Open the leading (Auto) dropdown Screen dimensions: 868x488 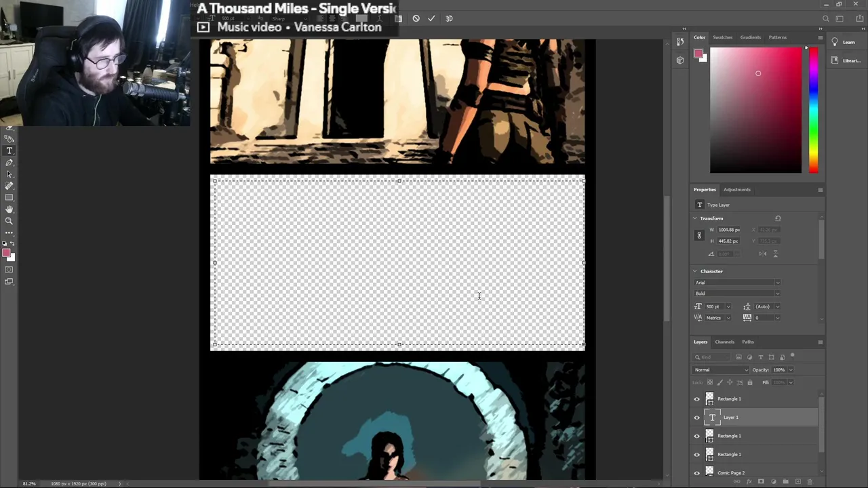coord(777,306)
